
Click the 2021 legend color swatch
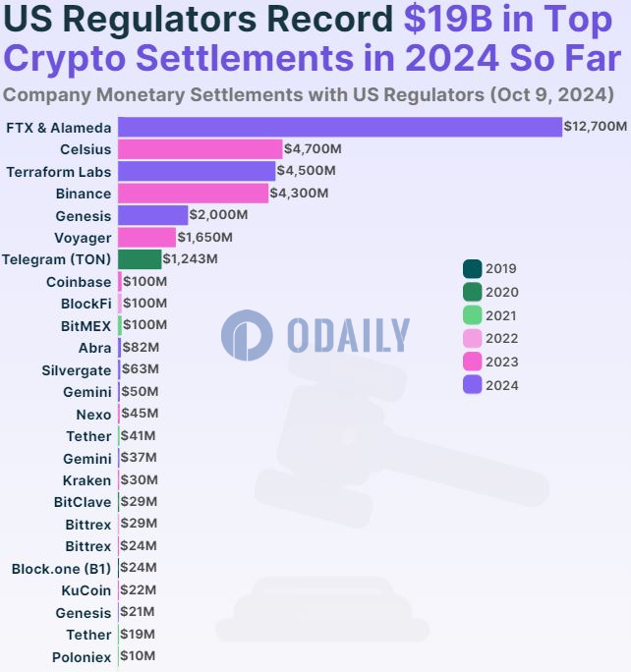click(x=472, y=315)
